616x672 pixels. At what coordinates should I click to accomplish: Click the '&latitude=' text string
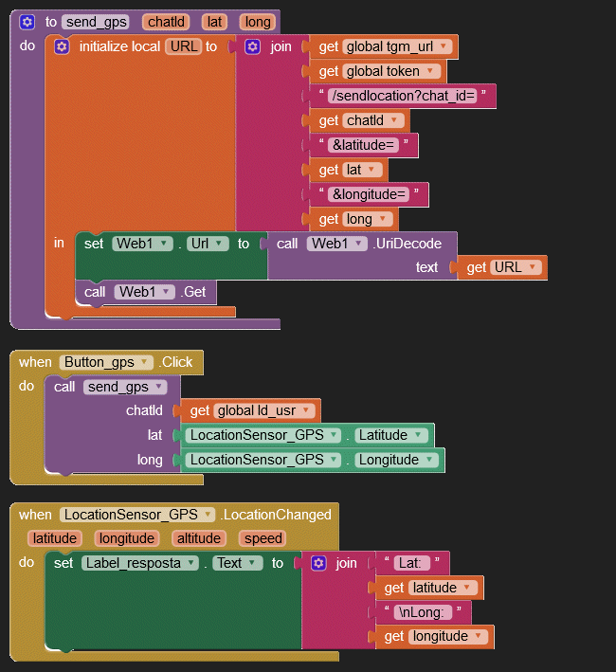[x=363, y=145]
